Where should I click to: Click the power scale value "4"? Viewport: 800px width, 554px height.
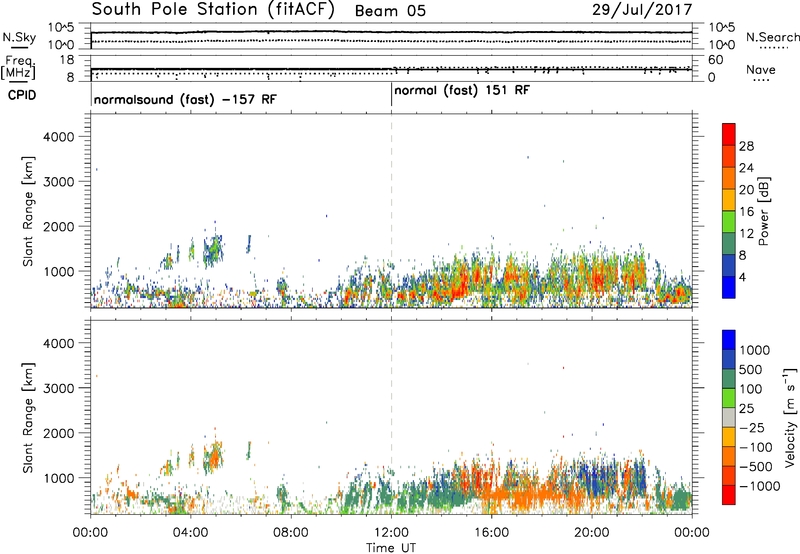point(743,277)
